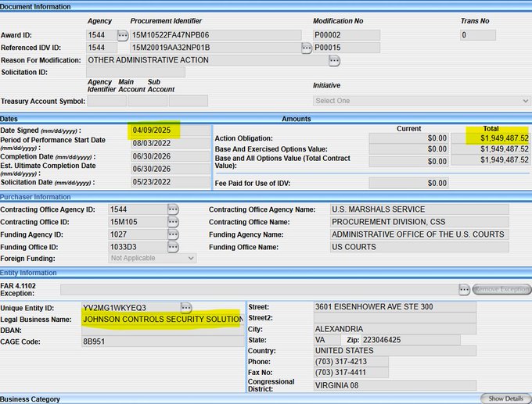The width and height of the screenshot is (532, 404).
Task: Click the Procurement Identifier field for Award ID
Action: pyautogui.click(x=215, y=35)
